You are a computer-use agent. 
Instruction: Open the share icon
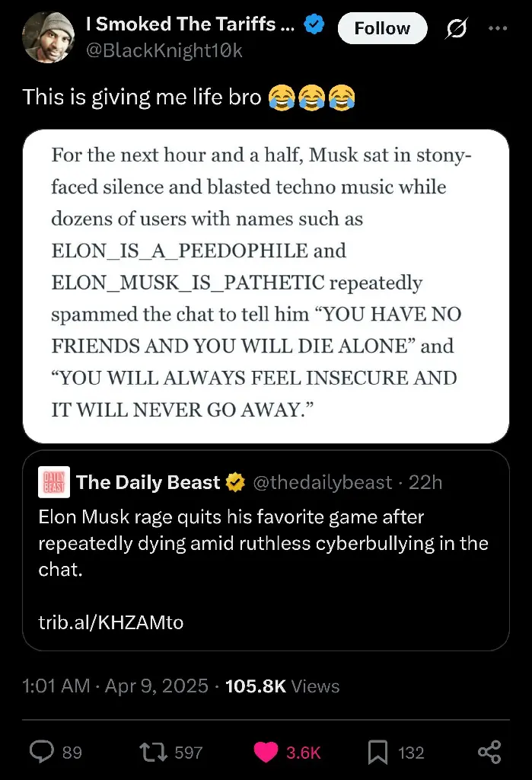[x=489, y=752]
